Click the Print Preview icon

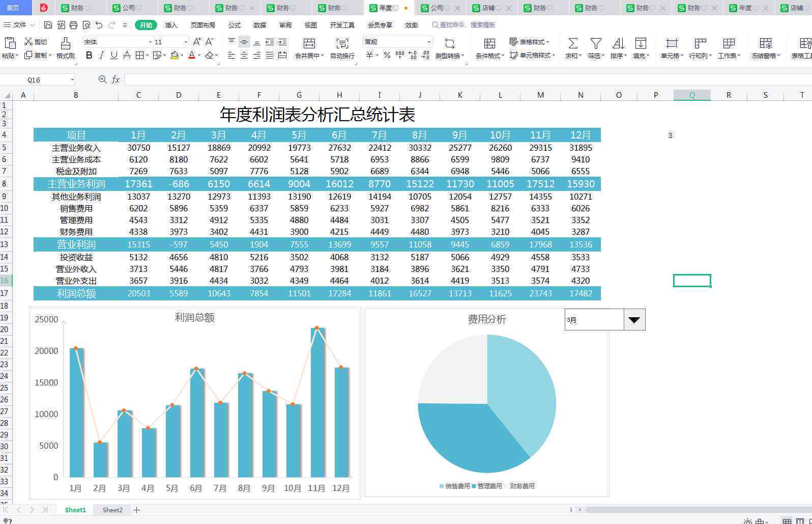point(86,25)
